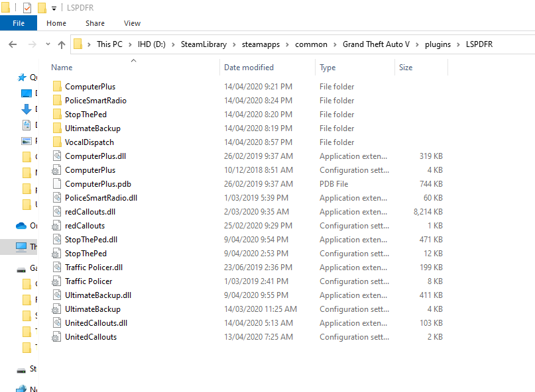Viewport: 535px width, 392px height.
Task: Select the redCallouts.dll file icon
Action: pos(57,212)
